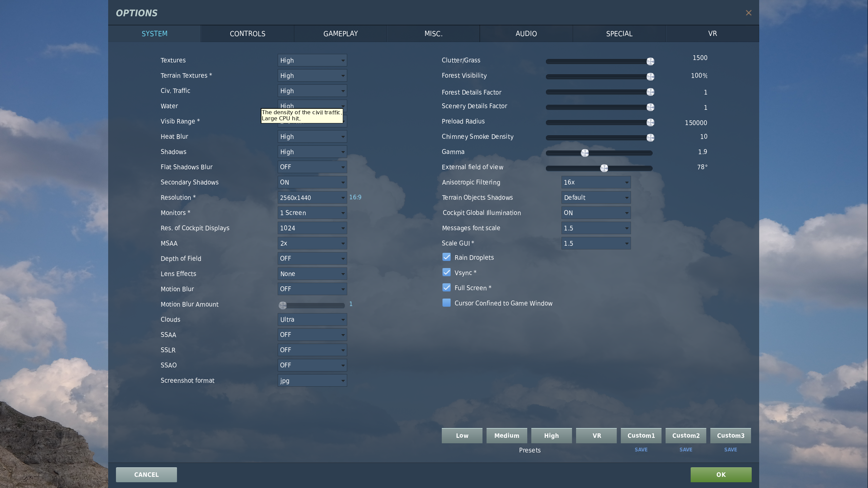Click the 16:9 aspect ratio label
This screenshot has width=868, height=488.
[355, 197]
